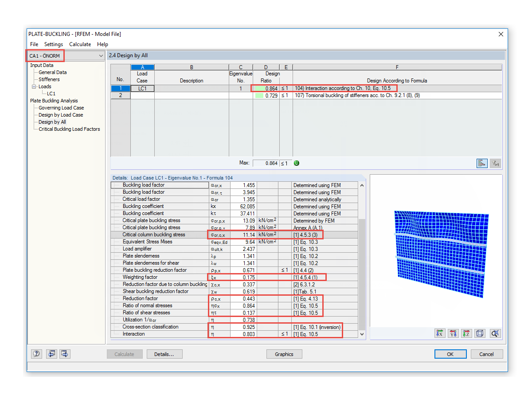Click column A header

coord(142,67)
